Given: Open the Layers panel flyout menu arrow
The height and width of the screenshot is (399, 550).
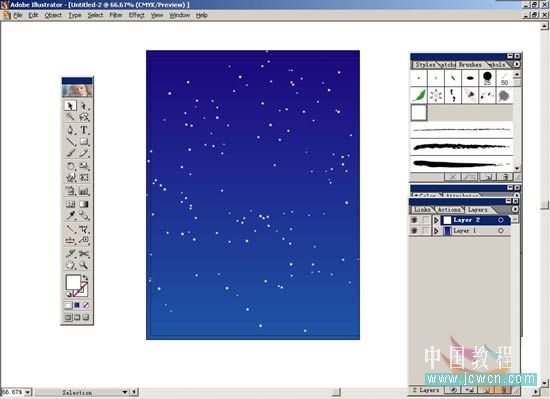Looking at the screenshot, I should 515,209.
